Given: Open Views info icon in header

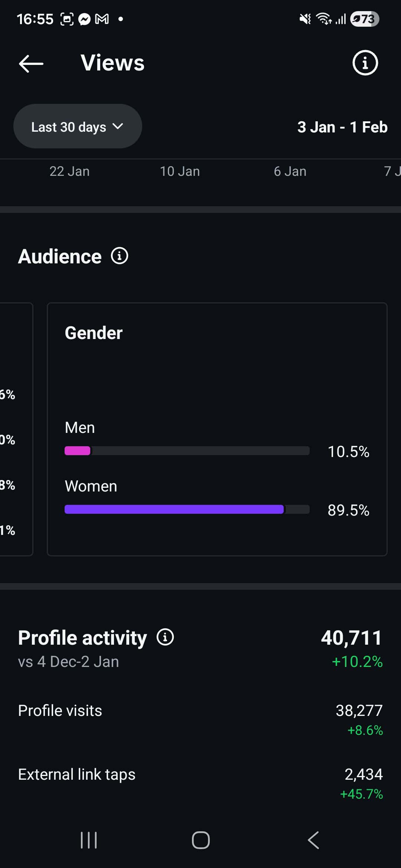Looking at the screenshot, I should pyautogui.click(x=365, y=63).
